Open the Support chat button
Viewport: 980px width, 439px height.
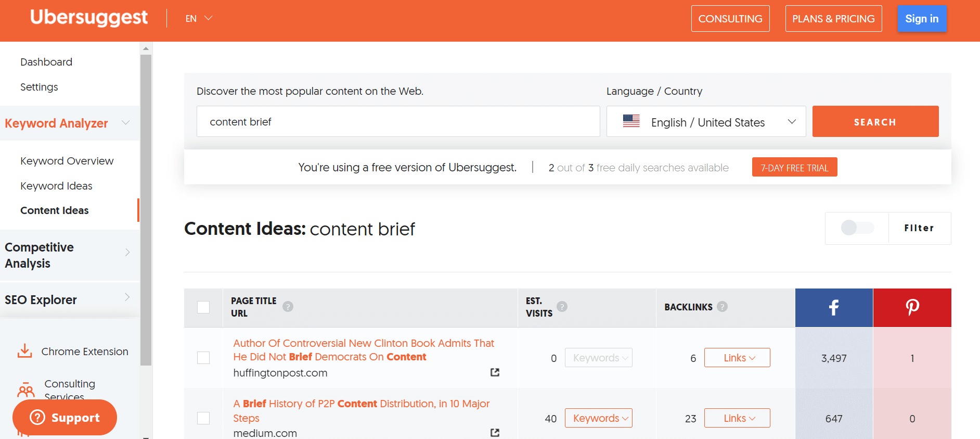[65, 417]
